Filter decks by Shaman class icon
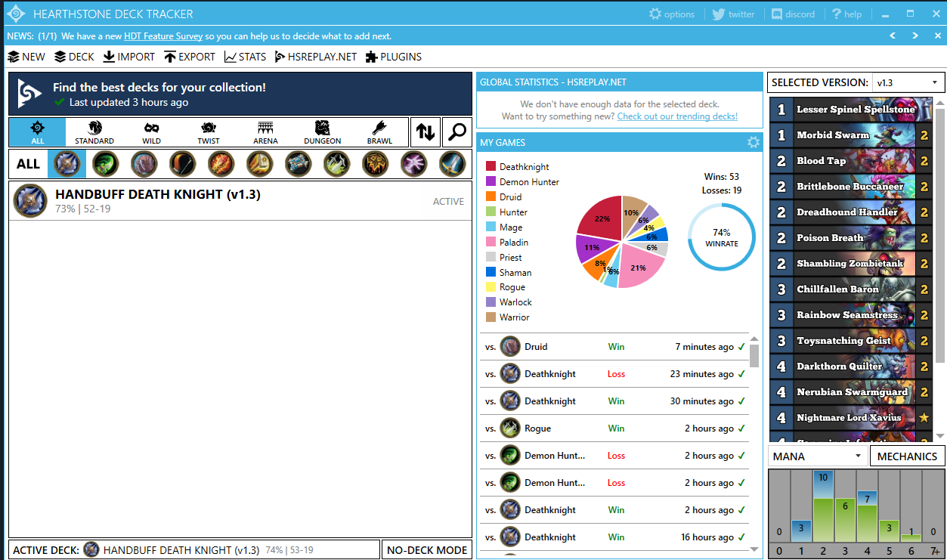The width and height of the screenshot is (947, 560). 376,163
